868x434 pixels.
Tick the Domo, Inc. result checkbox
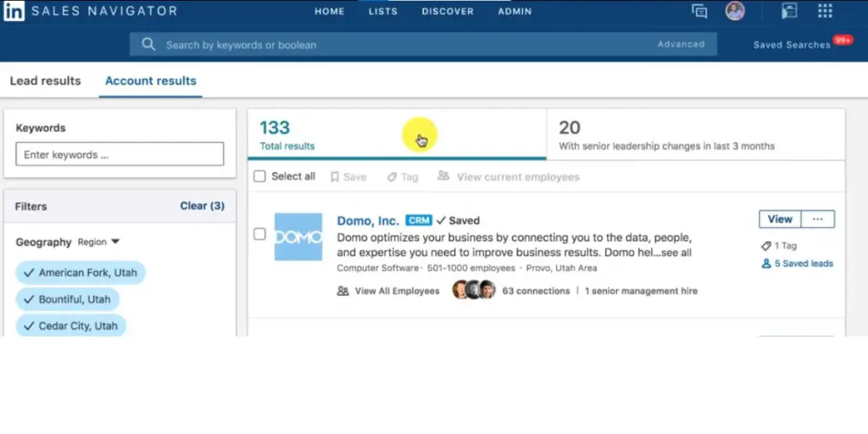[260, 234]
